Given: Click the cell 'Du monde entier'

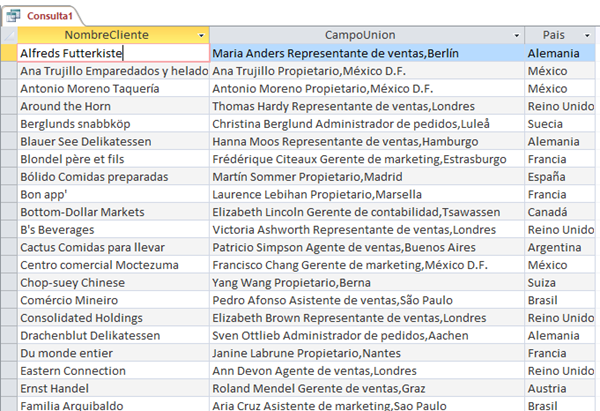Looking at the screenshot, I should [x=113, y=353].
